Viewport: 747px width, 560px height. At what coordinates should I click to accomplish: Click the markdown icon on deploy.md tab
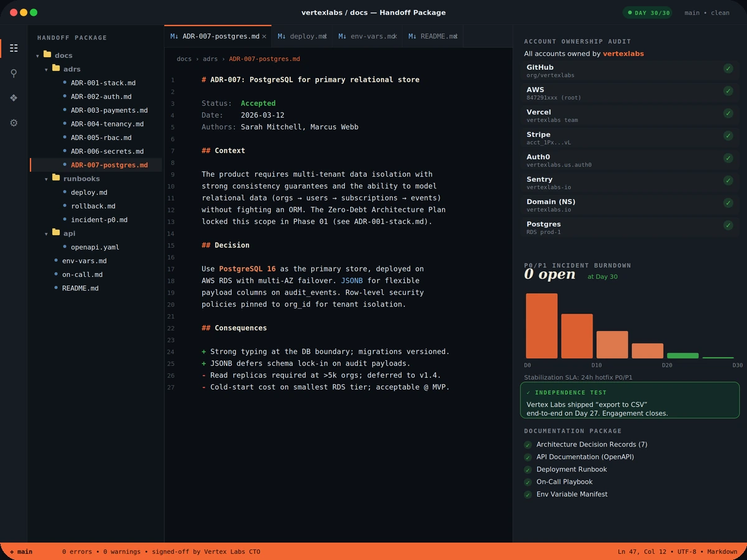tap(282, 36)
